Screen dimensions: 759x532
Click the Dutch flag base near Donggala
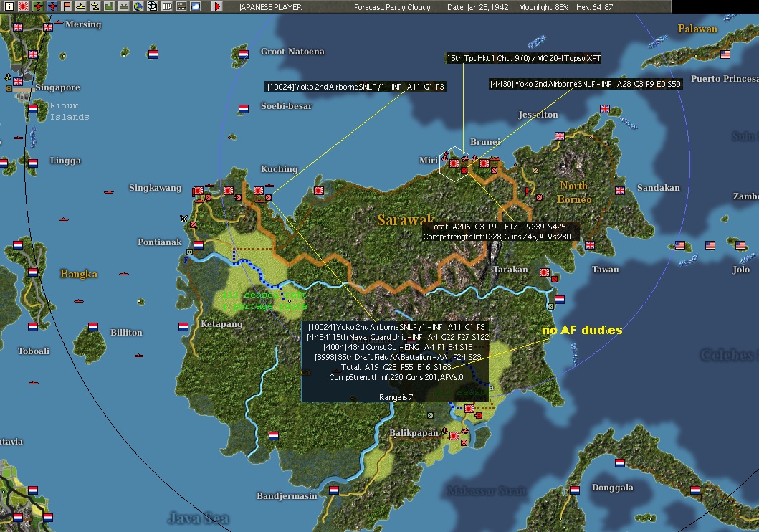[x=575, y=490]
